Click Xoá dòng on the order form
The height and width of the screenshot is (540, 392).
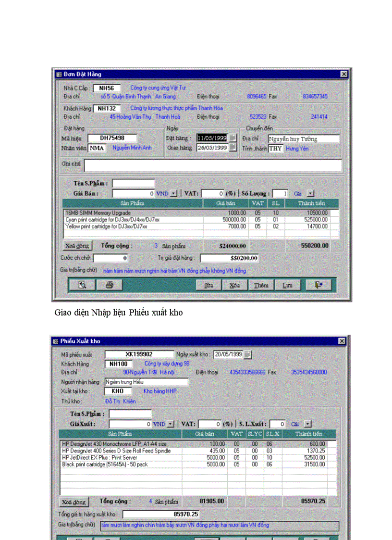coord(77,245)
